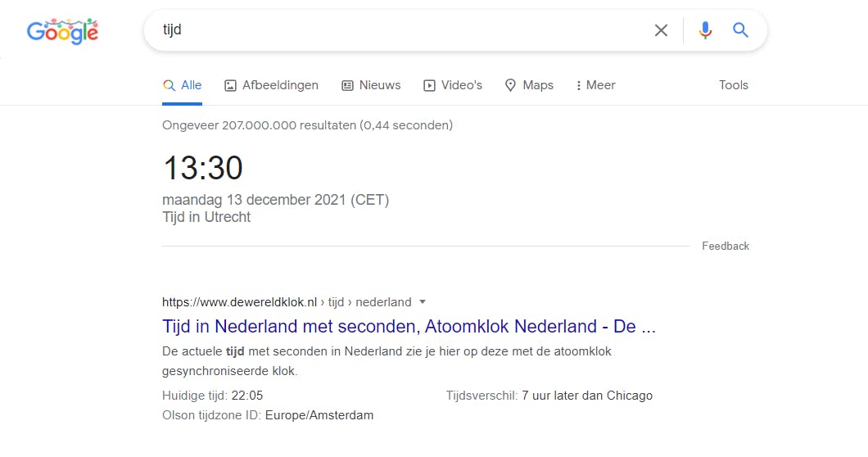Open the dewereldklok.nl result options arrow
Image resolution: width=868 pixels, height=457 pixels.
[423, 301]
